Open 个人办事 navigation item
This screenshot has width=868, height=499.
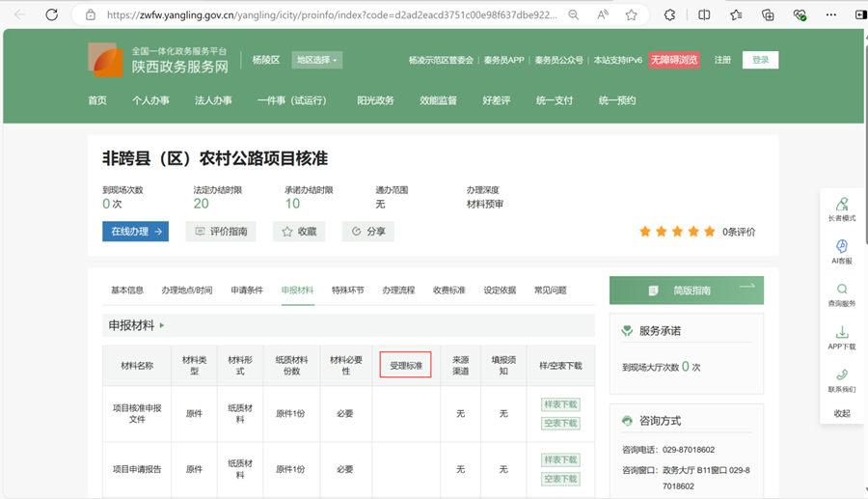click(x=150, y=100)
